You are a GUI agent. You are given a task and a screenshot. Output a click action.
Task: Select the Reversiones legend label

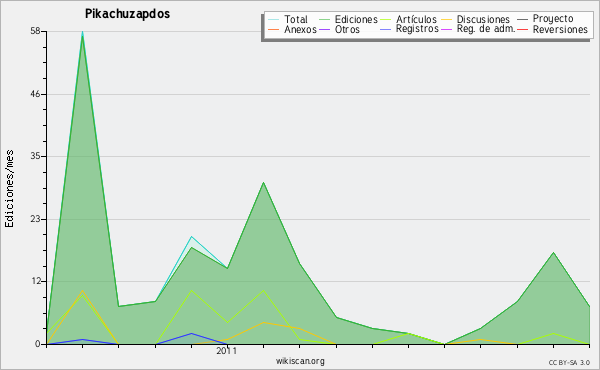pos(560,29)
